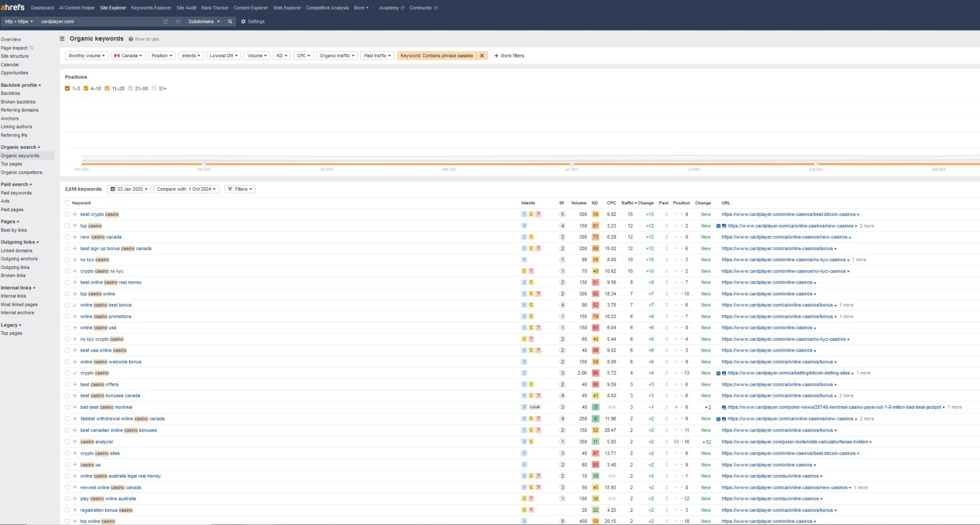The width and height of the screenshot is (980, 525).
Task: Go to Top pages under Organic search
Action: [11, 164]
